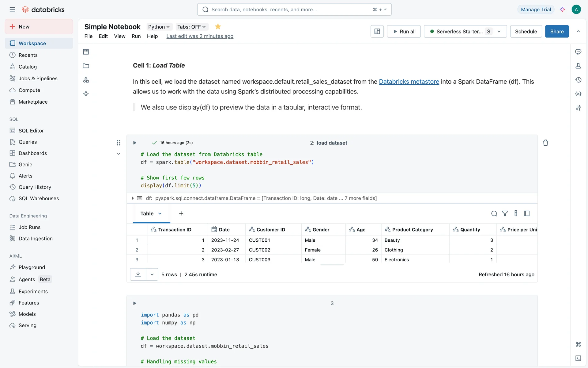This screenshot has height=368, width=588.
Task: Click the Databricks Assistant sparkle icon
Action: [562, 10]
